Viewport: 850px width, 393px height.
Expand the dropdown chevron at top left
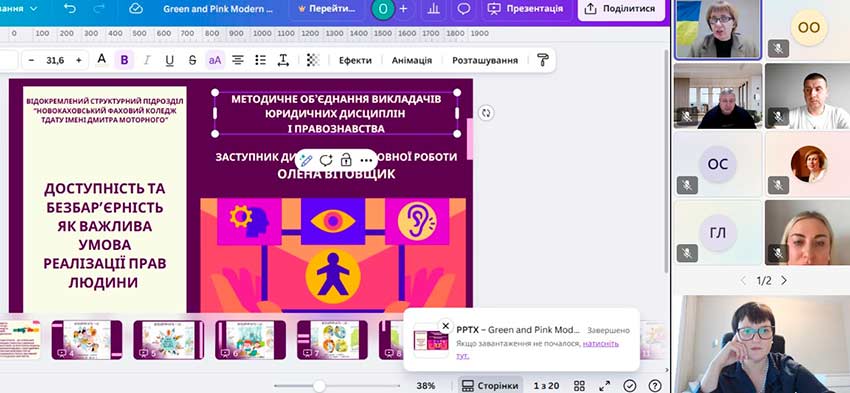coord(34,9)
